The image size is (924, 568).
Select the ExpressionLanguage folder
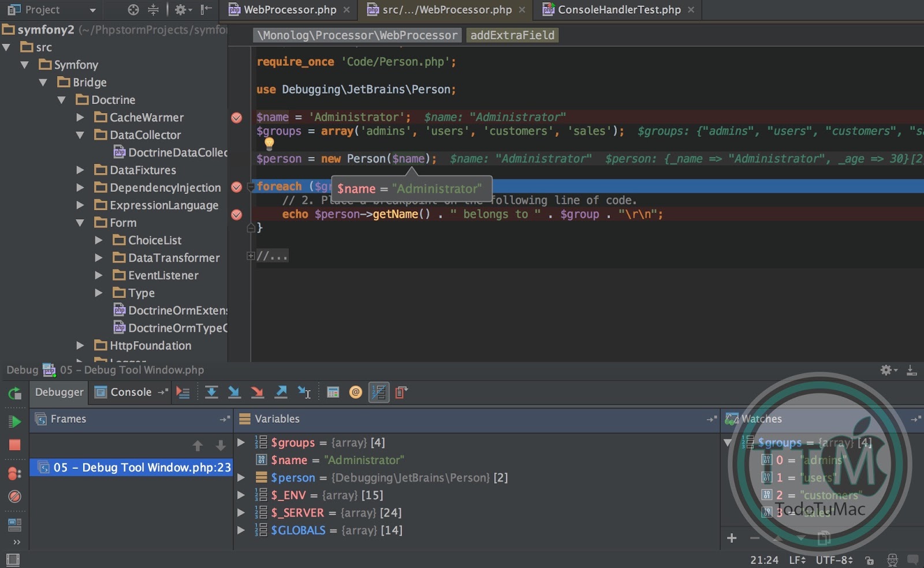[164, 205]
